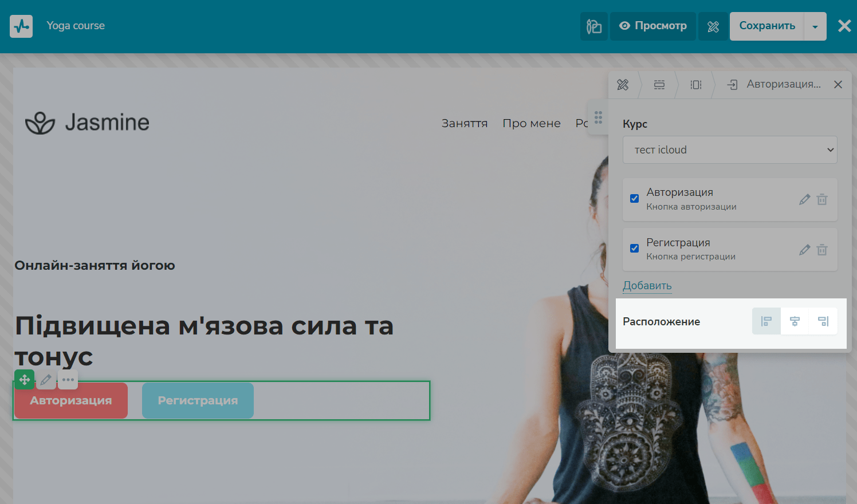The width and height of the screenshot is (857, 504).
Task: Open the Курс dropdown showing тест icloud
Action: click(x=729, y=149)
